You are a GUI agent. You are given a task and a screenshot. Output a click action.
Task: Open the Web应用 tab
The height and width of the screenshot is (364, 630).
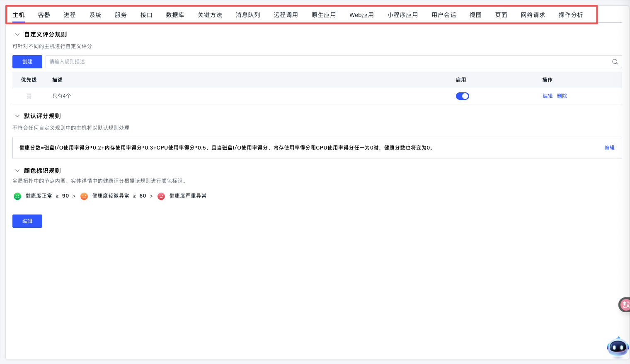click(361, 15)
